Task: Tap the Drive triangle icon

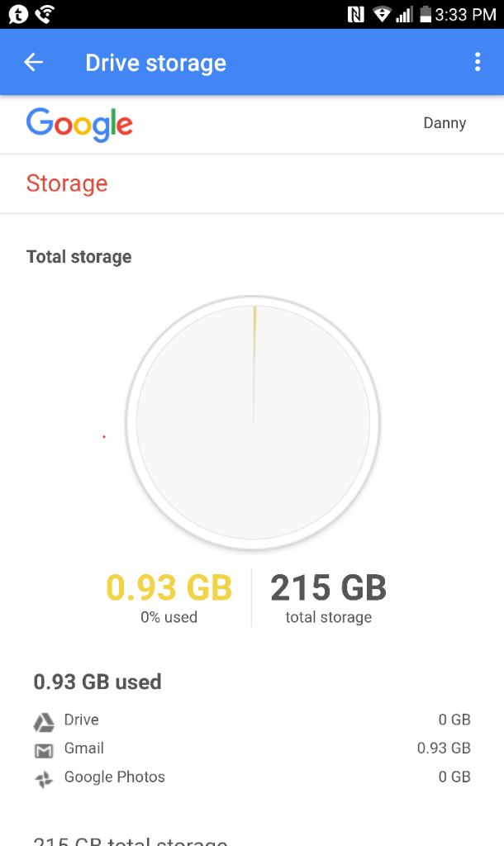Action: tap(44, 722)
